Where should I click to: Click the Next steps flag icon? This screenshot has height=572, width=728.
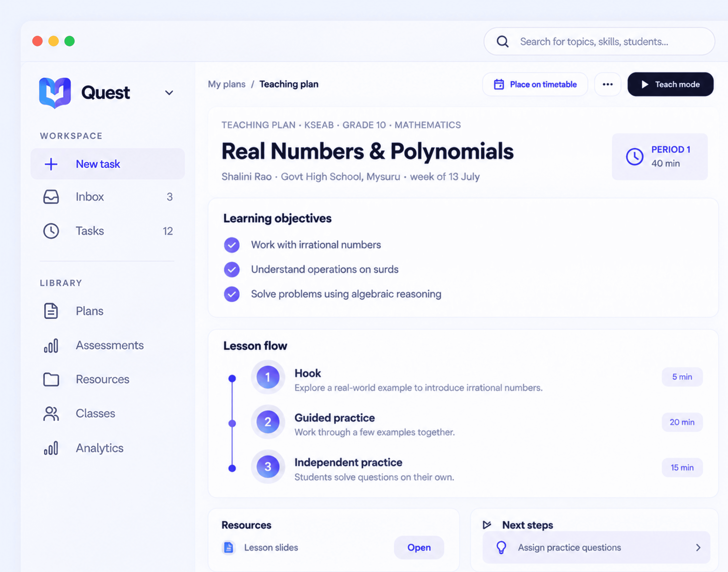tap(487, 525)
